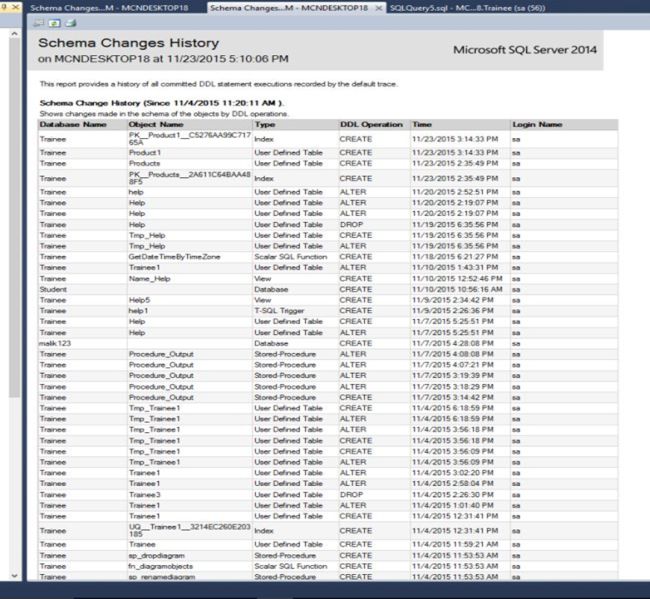Close the active Schema Changes tab

(378, 8)
